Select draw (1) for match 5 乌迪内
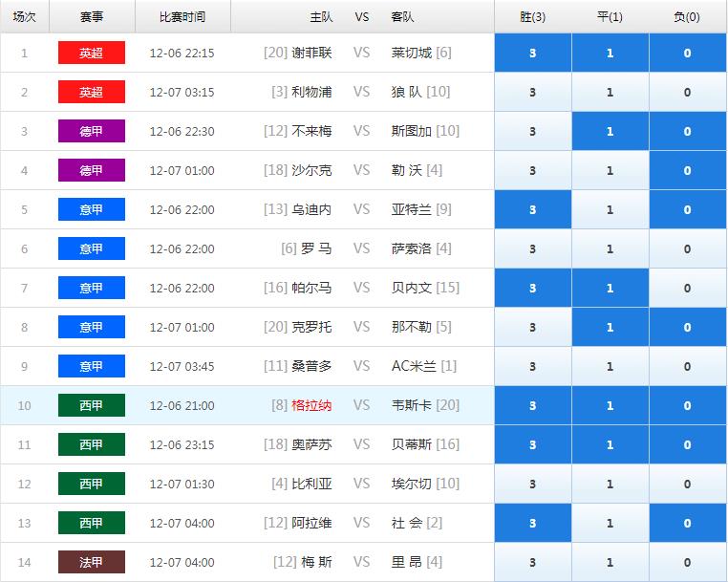Screen dimensions: 728x582 tap(610, 209)
